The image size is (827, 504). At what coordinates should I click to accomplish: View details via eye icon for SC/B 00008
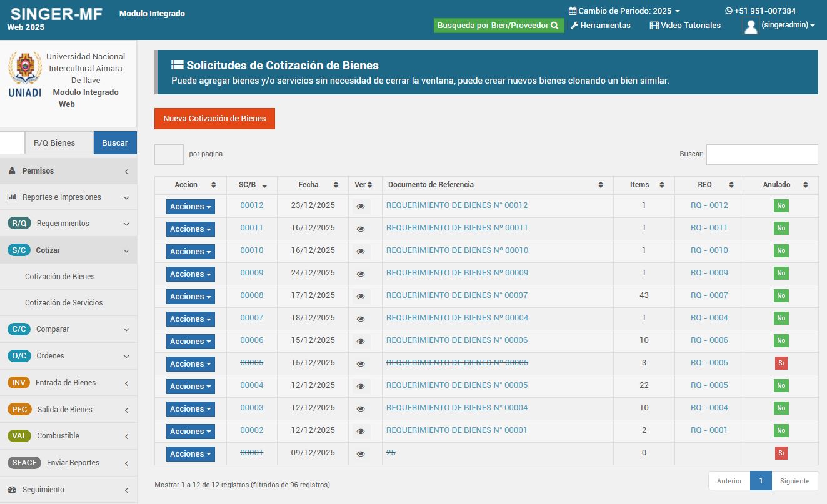pos(361,297)
